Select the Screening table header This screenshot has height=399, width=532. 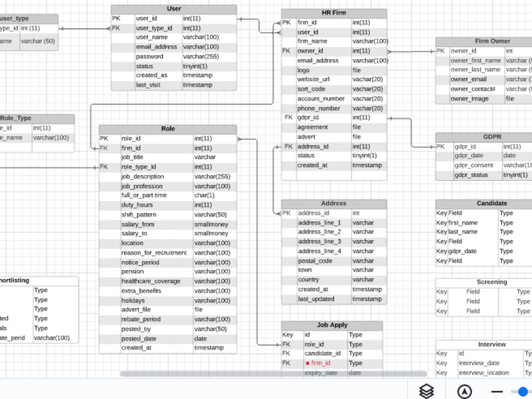(492, 281)
